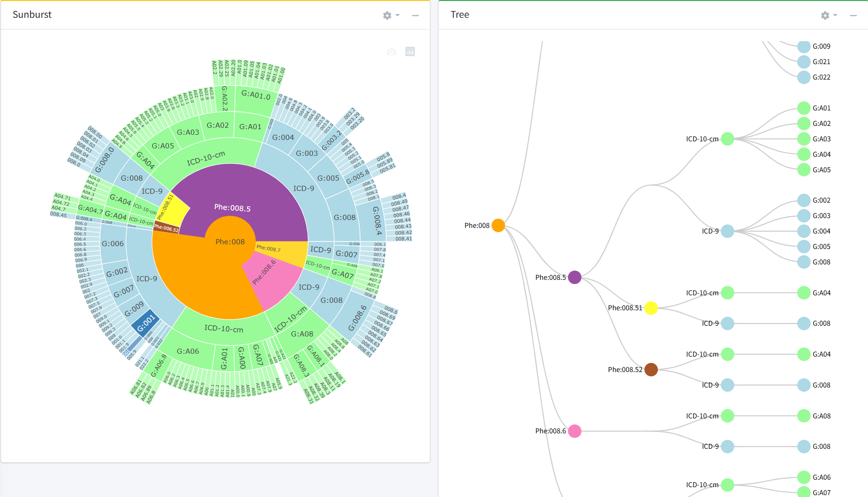This screenshot has width=868, height=497.
Task: Open the Tree panel gear settings
Action: [825, 15]
